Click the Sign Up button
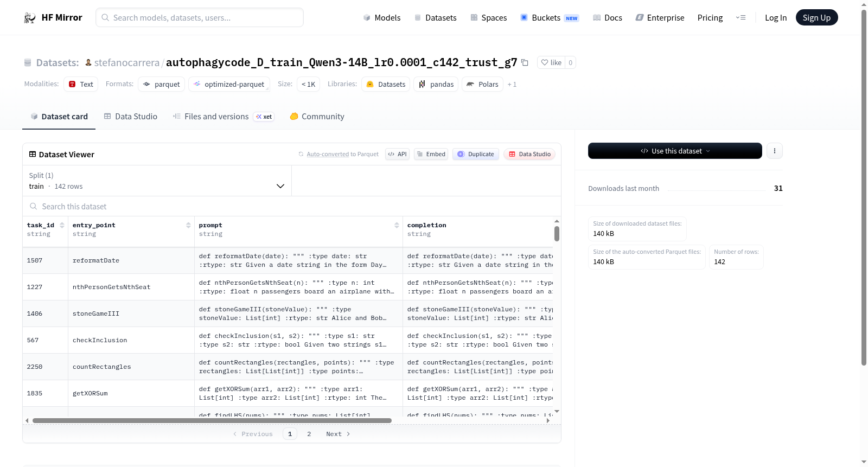The height and width of the screenshot is (467, 868). [x=816, y=17]
